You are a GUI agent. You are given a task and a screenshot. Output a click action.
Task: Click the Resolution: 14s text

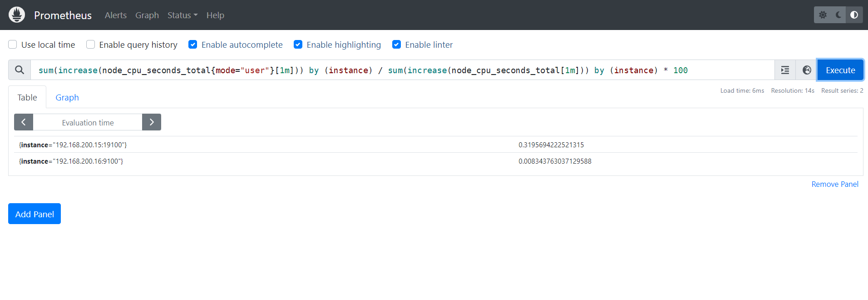793,90
